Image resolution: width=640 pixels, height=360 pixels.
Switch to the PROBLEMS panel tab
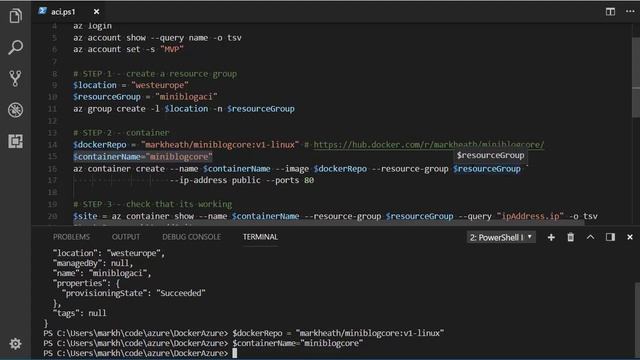coord(71,237)
